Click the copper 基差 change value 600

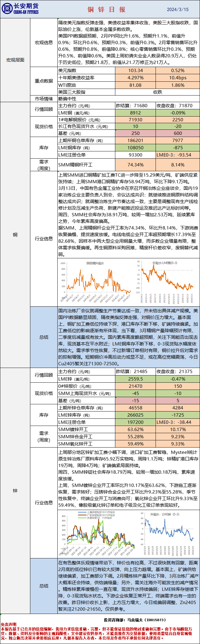[x=178, y=133]
